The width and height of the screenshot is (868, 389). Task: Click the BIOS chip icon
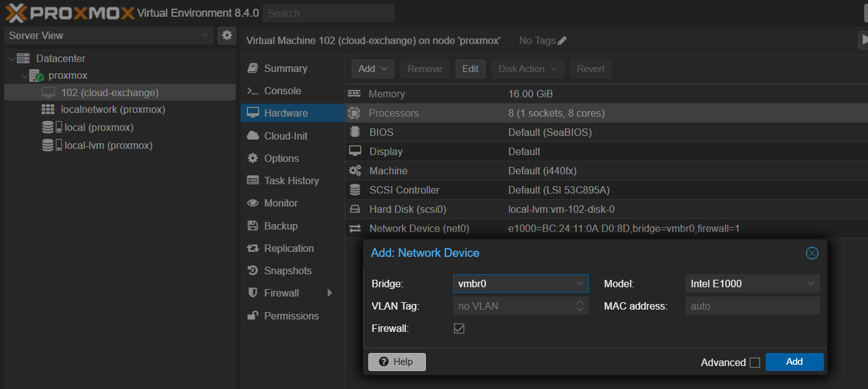355,132
